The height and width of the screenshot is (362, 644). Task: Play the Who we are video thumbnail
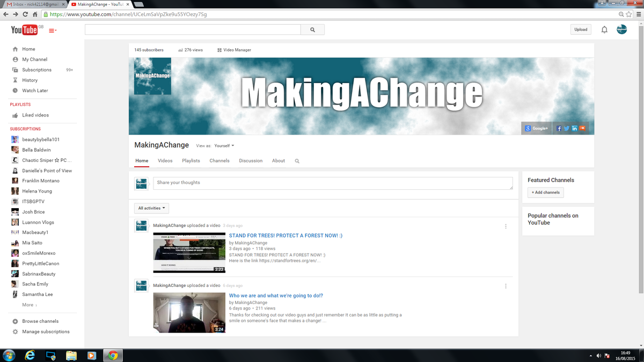coord(189,313)
